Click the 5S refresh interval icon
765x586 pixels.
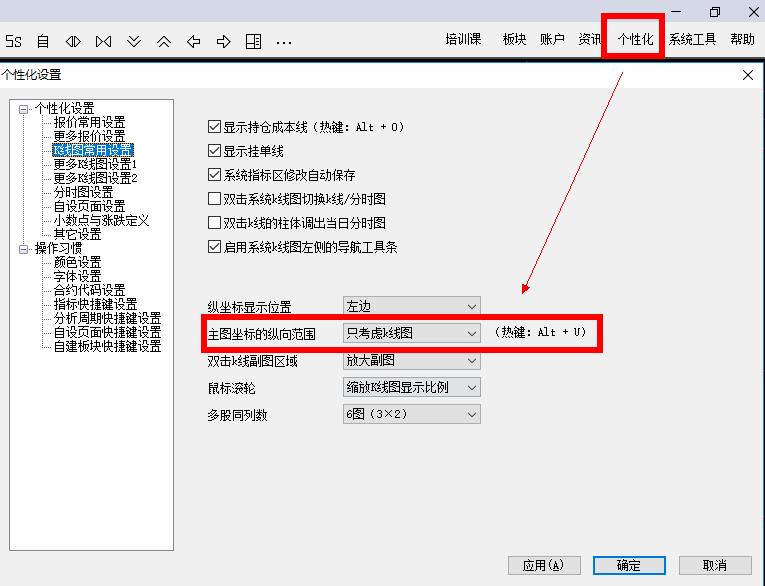(x=13, y=41)
